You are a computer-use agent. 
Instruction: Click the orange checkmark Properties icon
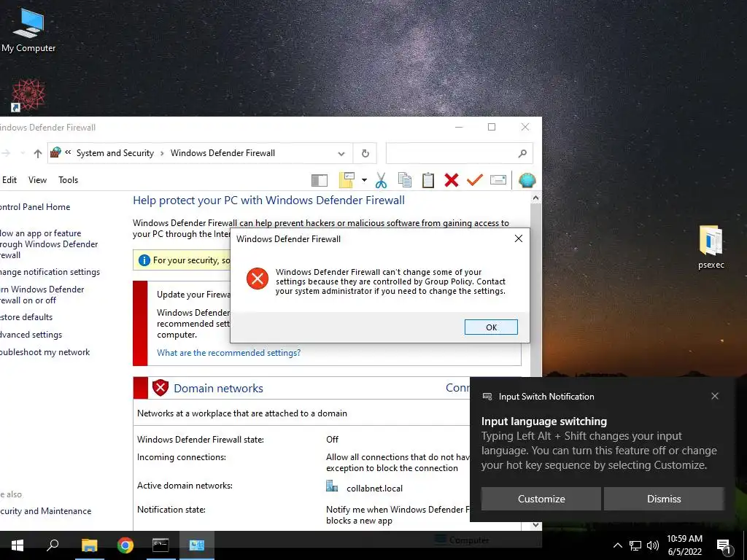pyautogui.click(x=474, y=180)
